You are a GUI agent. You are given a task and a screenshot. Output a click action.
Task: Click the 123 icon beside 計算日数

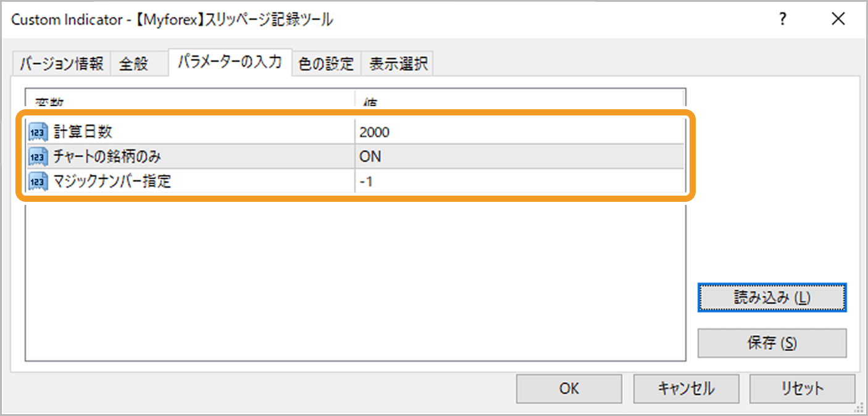(x=37, y=131)
